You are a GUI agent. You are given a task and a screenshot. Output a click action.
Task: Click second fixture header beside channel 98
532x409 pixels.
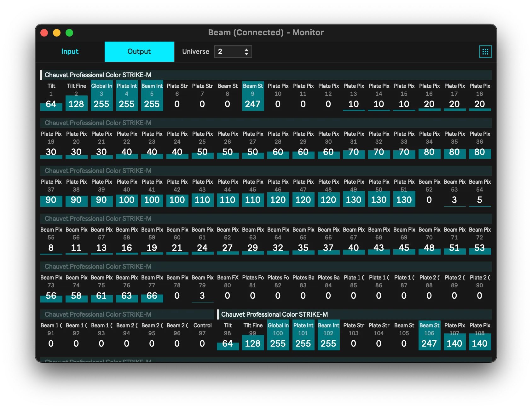(x=354, y=314)
